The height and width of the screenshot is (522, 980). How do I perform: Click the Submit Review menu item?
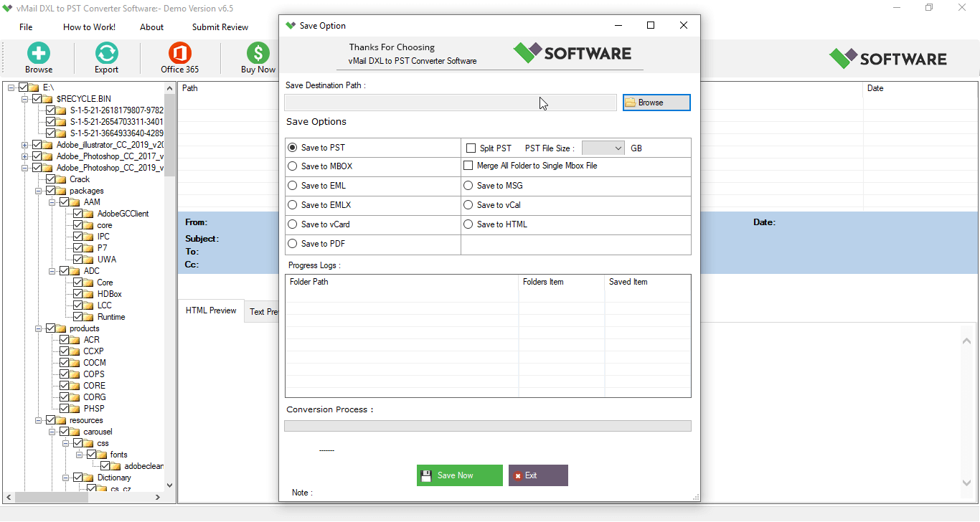[x=220, y=27]
